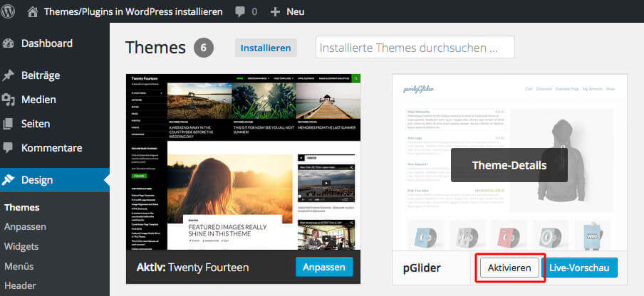
Task: Open the Widgets submenu entry
Action: tap(21, 246)
